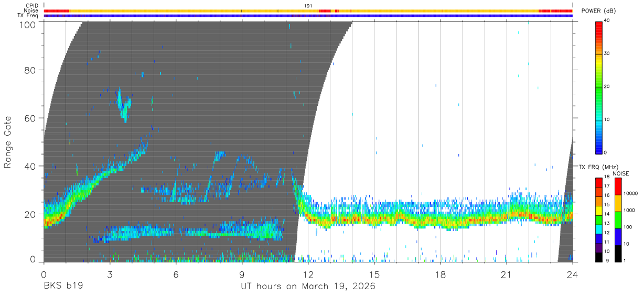Click the red top segment of the NOISE color bar
Viewport: 644px width, 297px height.
tap(618, 186)
